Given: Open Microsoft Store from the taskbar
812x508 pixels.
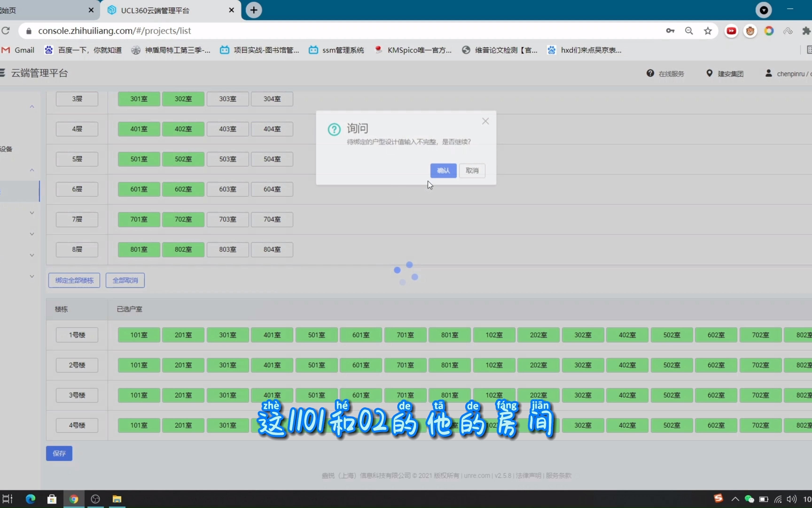Looking at the screenshot, I should [52, 499].
